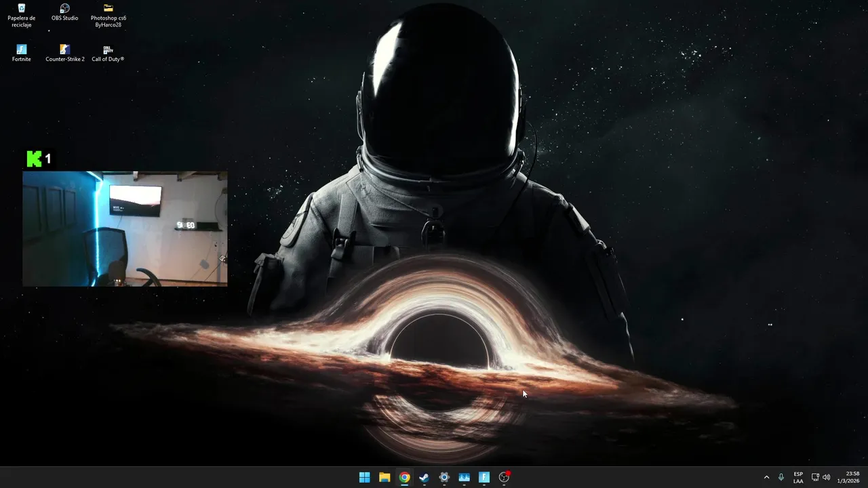
Task: Open network settings from the tray
Action: (x=815, y=477)
